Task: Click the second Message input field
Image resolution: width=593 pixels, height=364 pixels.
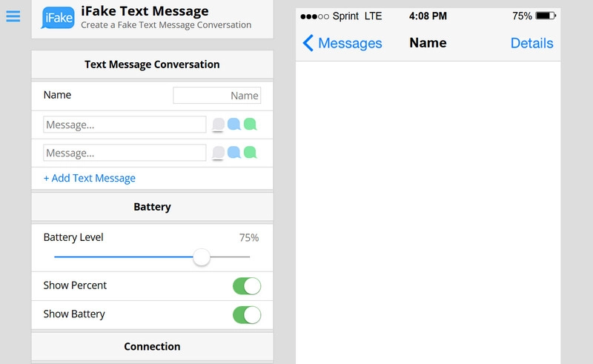Action: [x=125, y=153]
